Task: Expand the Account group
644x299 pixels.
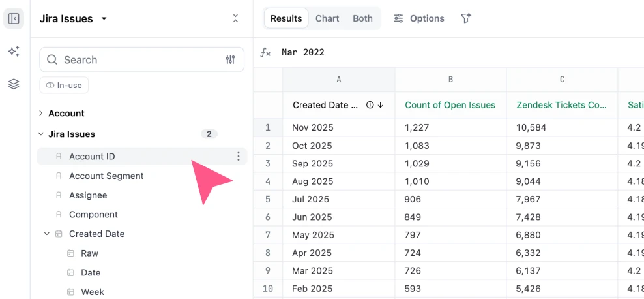Action: [x=41, y=113]
